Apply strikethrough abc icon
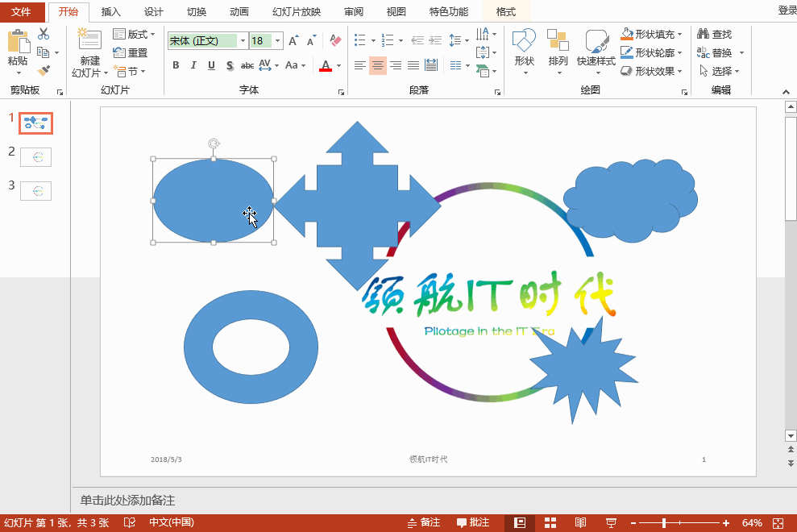Screen dimensions: 797x532 247,65
